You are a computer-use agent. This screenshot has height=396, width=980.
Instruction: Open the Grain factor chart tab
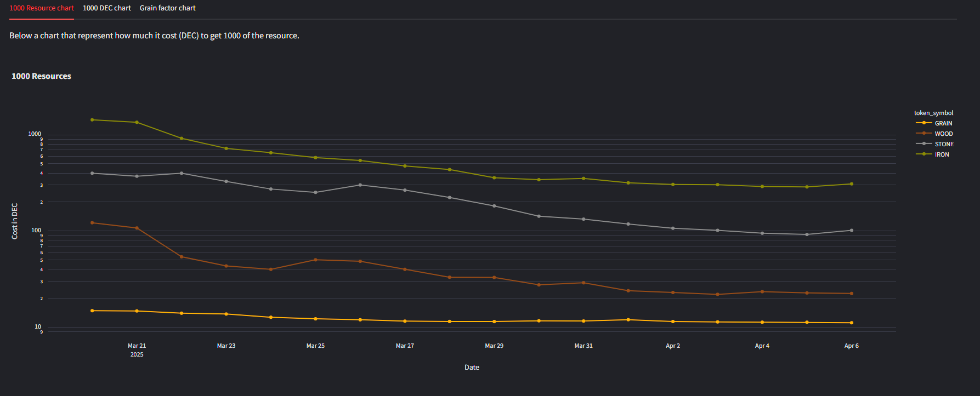point(167,8)
